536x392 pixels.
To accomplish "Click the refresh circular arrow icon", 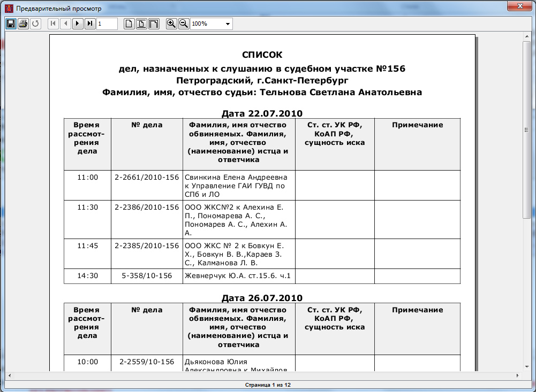I will tap(35, 24).
